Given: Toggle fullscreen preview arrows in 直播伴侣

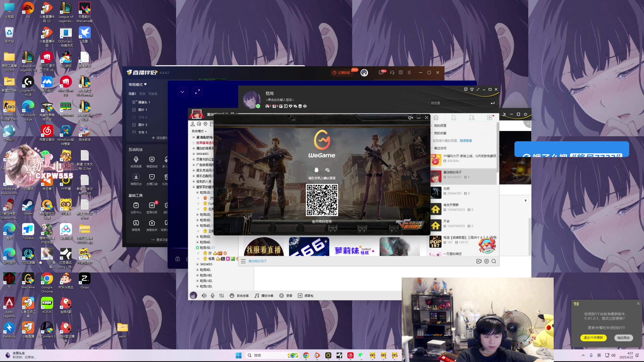Looking at the screenshot, I should coord(197,92).
